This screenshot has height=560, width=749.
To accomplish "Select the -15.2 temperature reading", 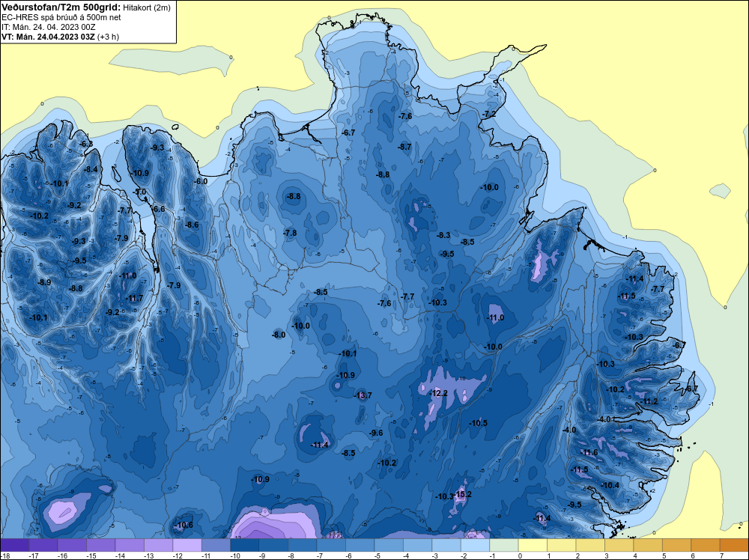I will click(463, 494).
